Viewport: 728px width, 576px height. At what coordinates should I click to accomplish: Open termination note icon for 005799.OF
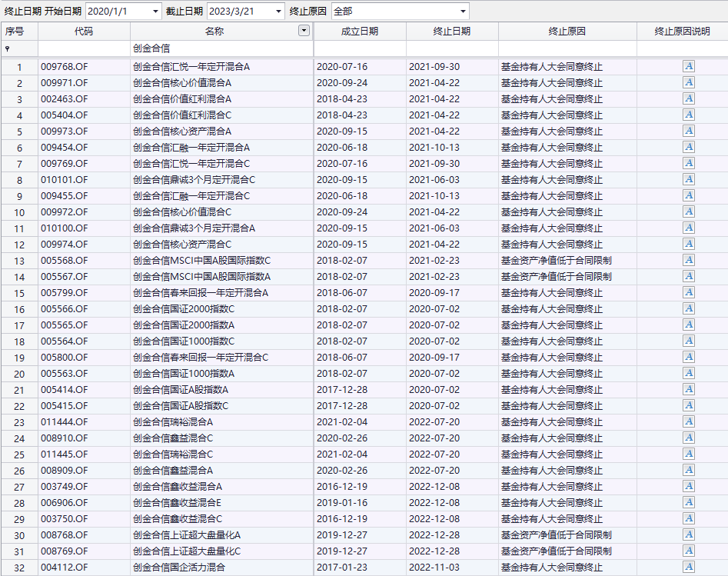(x=689, y=293)
